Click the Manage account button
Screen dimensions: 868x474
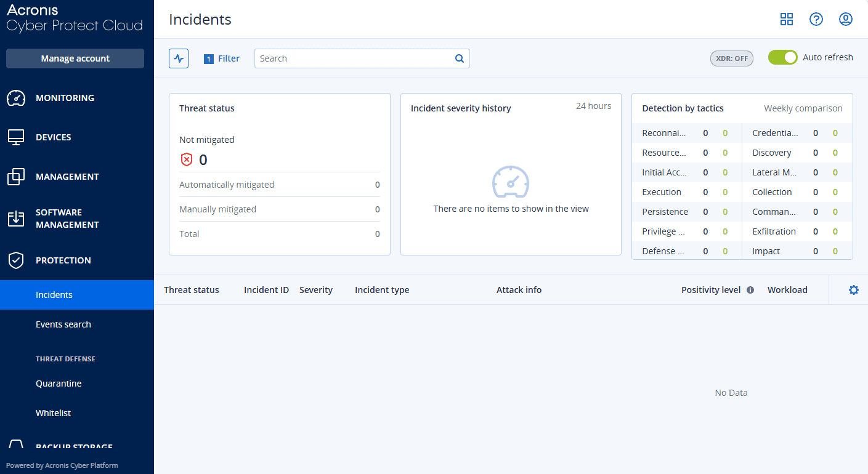(75, 58)
